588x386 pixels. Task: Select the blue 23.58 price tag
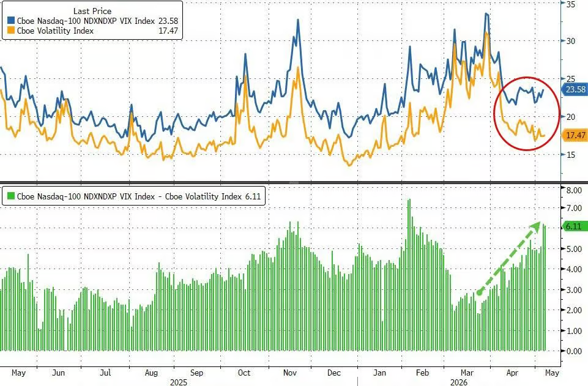point(574,89)
